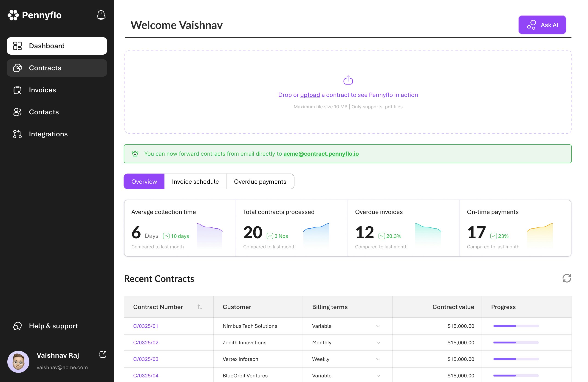Expand Monthly billing terms dropdown for Zenith Innovations

378,343
